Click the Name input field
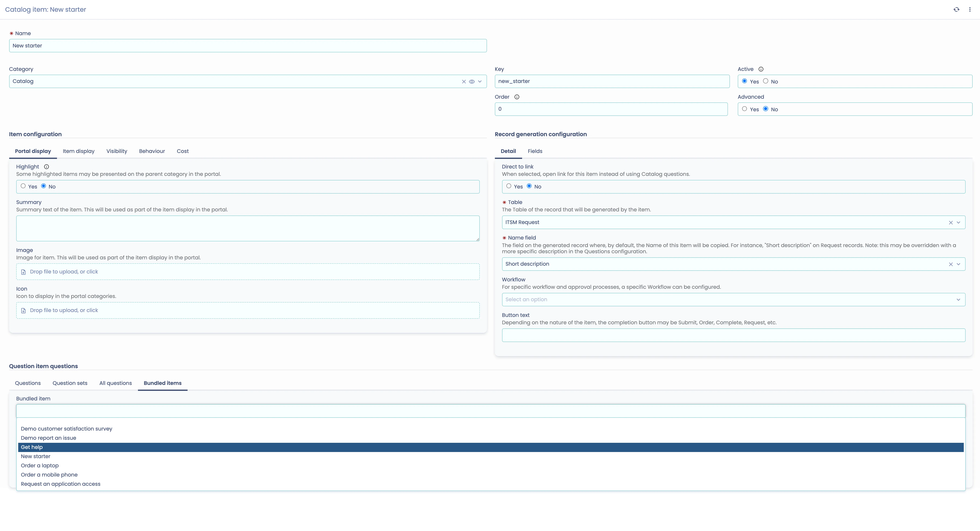 pos(248,46)
